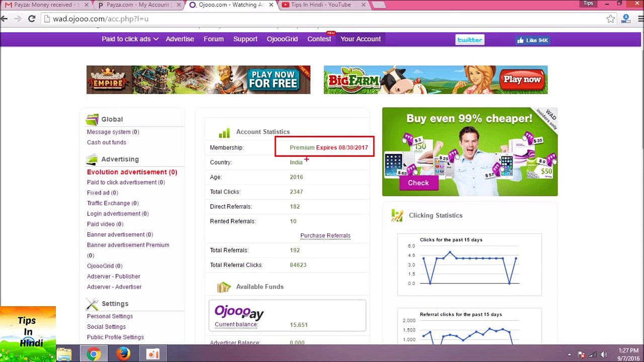Click the browser forward arrow
The width and height of the screenshot is (644, 362).
18,19
